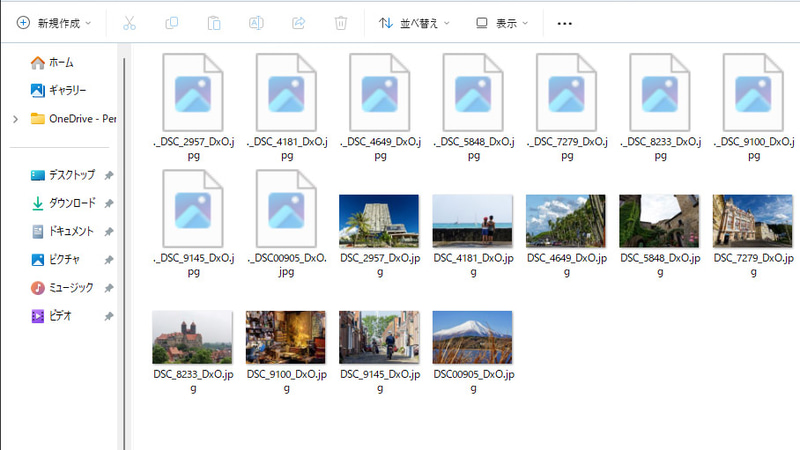
Task: Open ビデオ in the sidebar
Action: pos(51,316)
